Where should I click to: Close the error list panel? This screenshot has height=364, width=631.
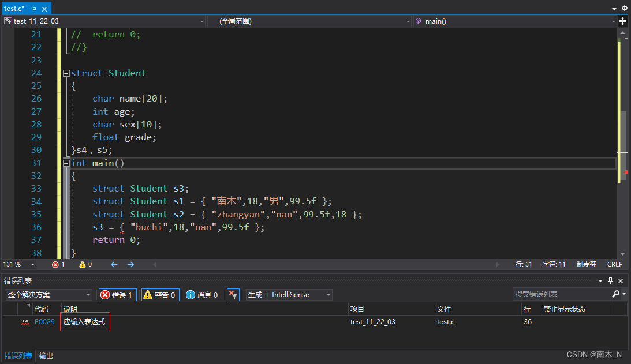[x=621, y=281]
